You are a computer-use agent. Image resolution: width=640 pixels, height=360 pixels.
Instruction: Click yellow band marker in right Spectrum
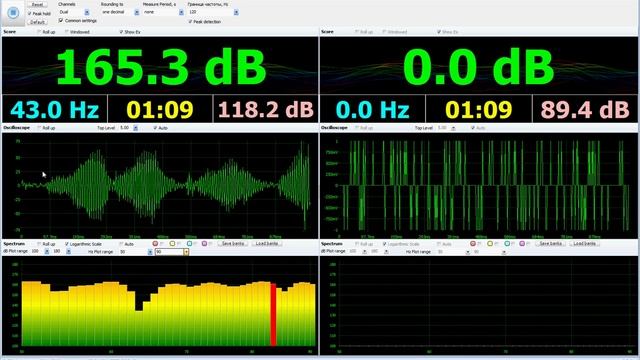point(490,244)
